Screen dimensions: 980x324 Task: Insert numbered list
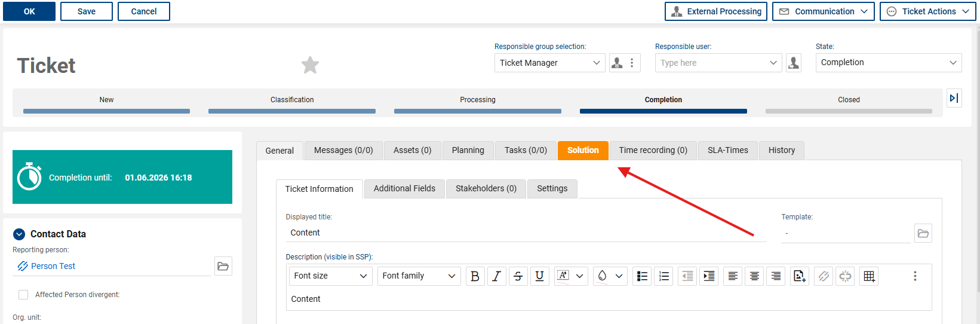(x=663, y=276)
